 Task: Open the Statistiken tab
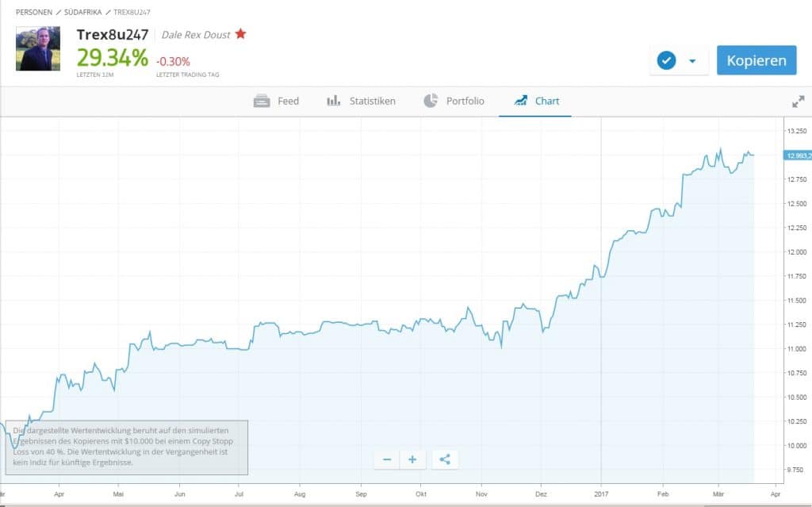[372, 101]
